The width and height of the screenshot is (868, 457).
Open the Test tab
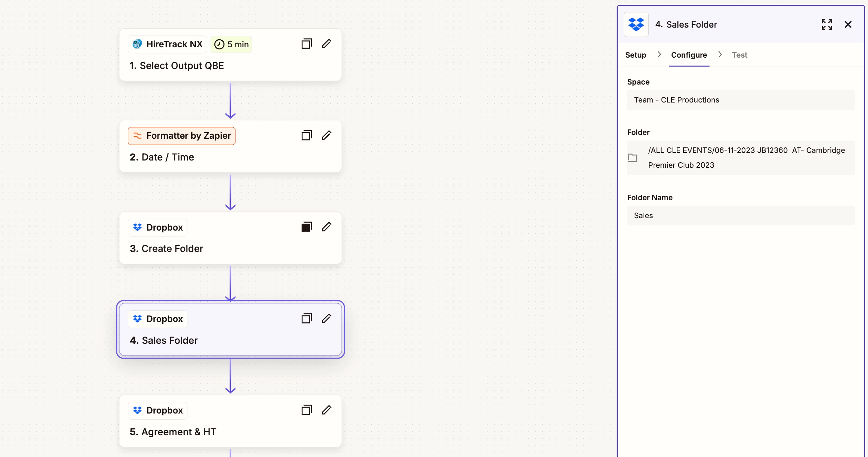tap(739, 55)
